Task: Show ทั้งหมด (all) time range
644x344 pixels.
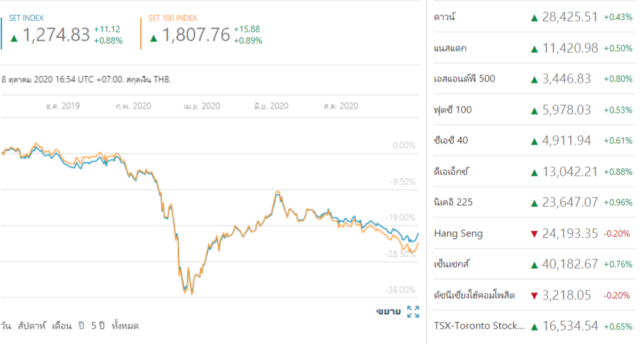Action: [x=125, y=326]
